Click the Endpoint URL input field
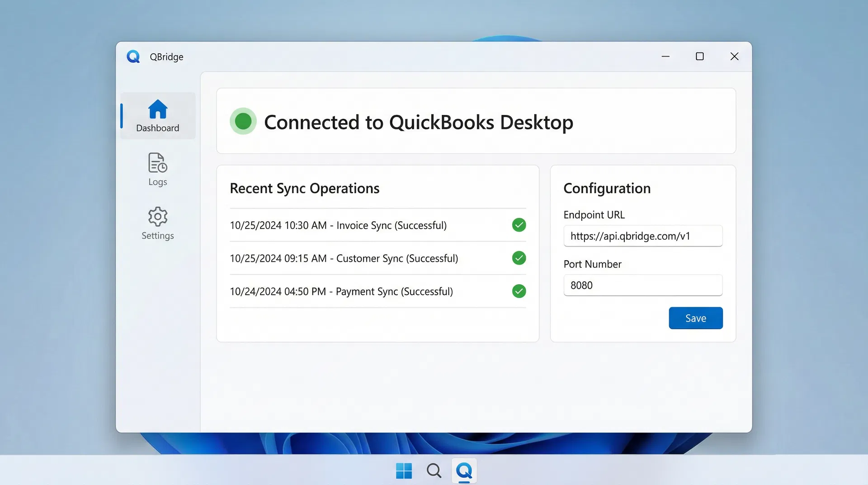The image size is (868, 485). (x=642, y=236)
